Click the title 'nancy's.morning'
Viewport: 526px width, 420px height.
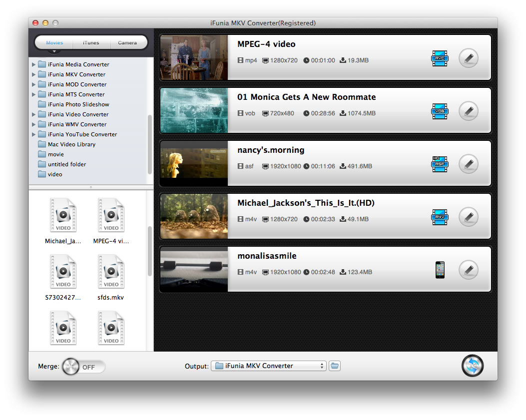271,150
